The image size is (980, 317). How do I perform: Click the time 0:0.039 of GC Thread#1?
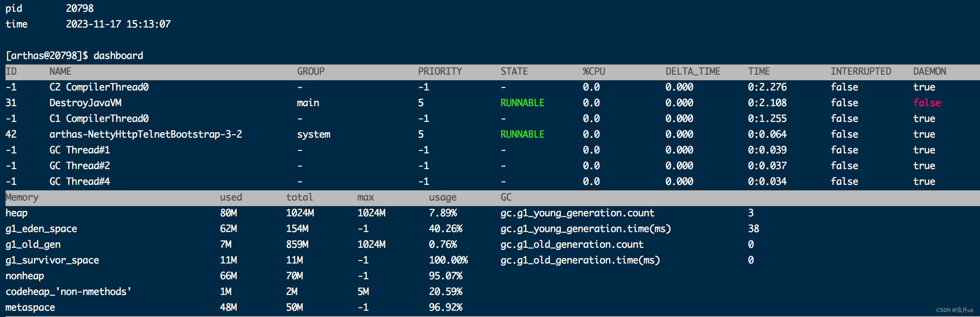[767, 150]
